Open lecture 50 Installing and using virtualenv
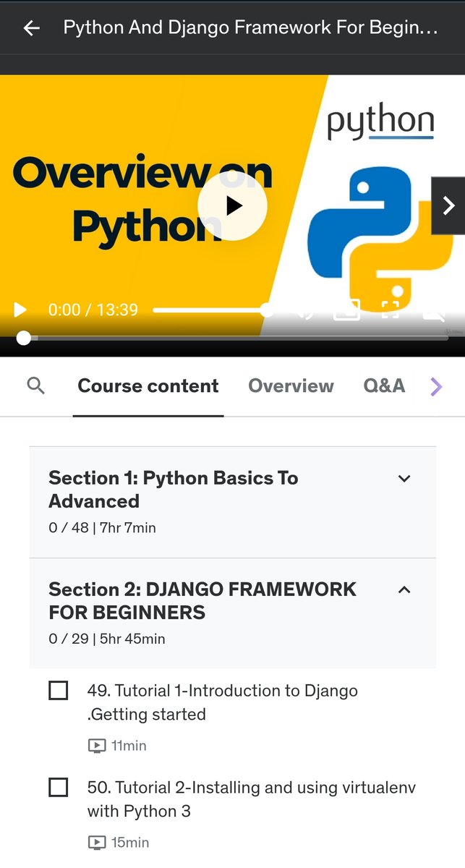 coord(252,799)
